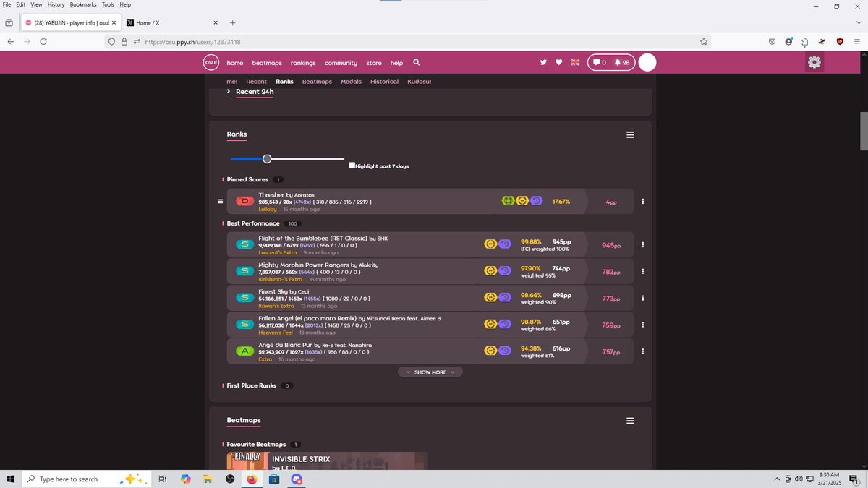
Task: Open more options for Flight of the Bumblebee
Action: (643, 245)
